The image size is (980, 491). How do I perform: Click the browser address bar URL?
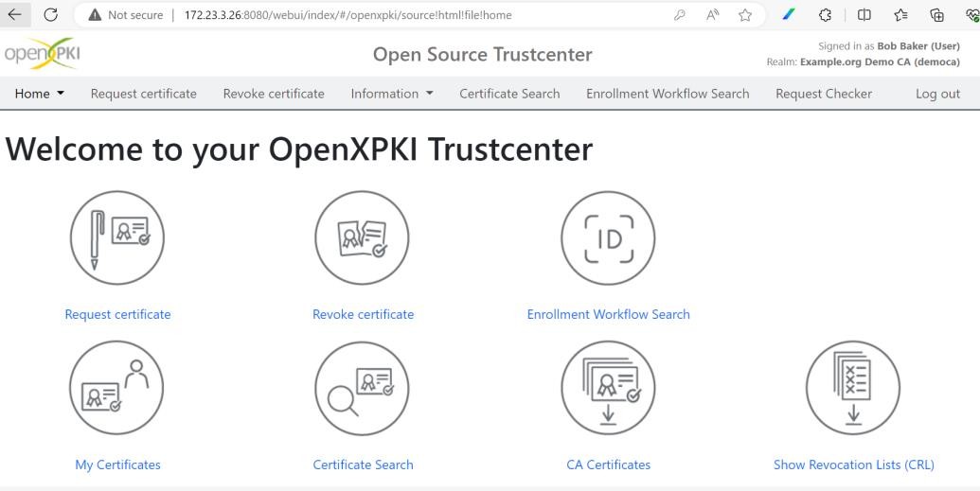click(x=347, y=15)
